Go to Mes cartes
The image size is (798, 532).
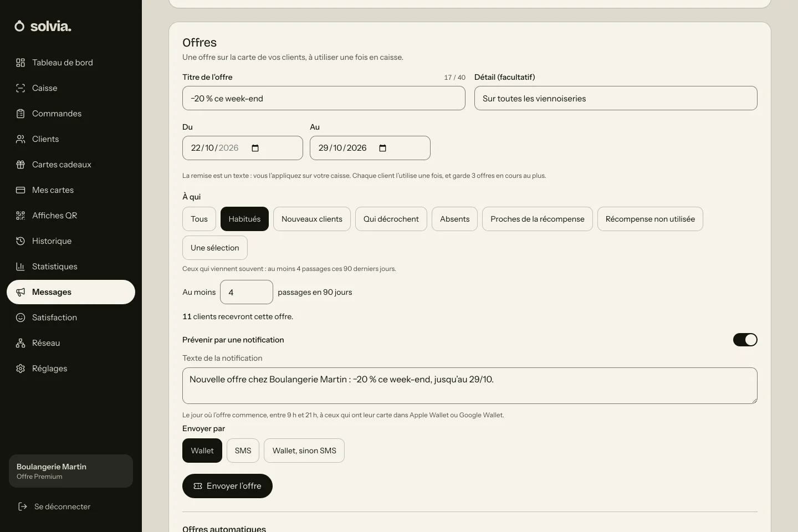71,190
